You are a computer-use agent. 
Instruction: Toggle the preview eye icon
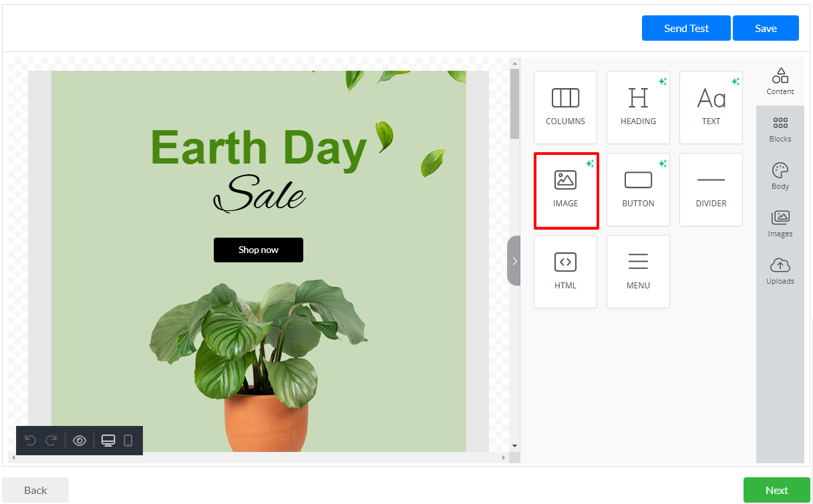tap(79, 441)
